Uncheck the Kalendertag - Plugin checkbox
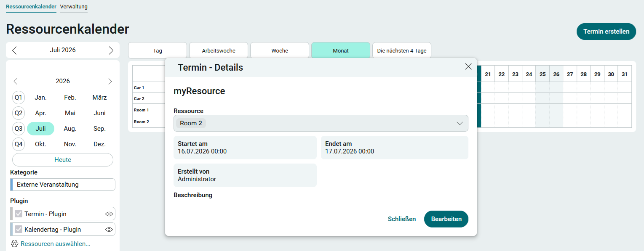Screen dimensions: 644x251 tap(19, 229)
